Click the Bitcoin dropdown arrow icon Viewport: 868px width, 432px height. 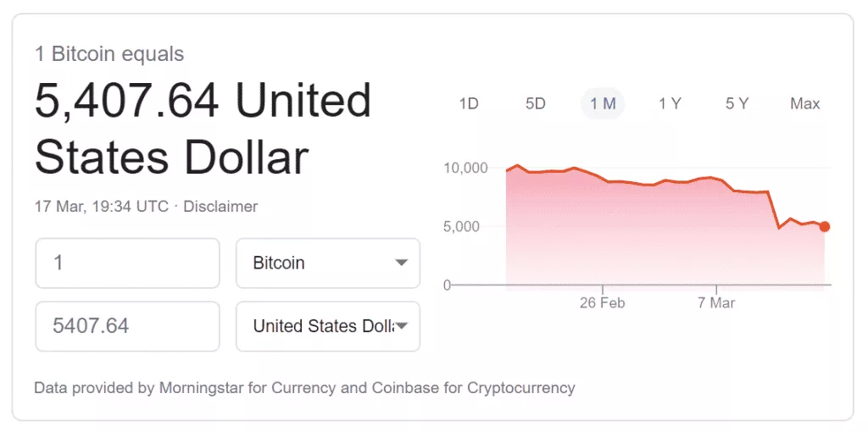click(402, 263)
